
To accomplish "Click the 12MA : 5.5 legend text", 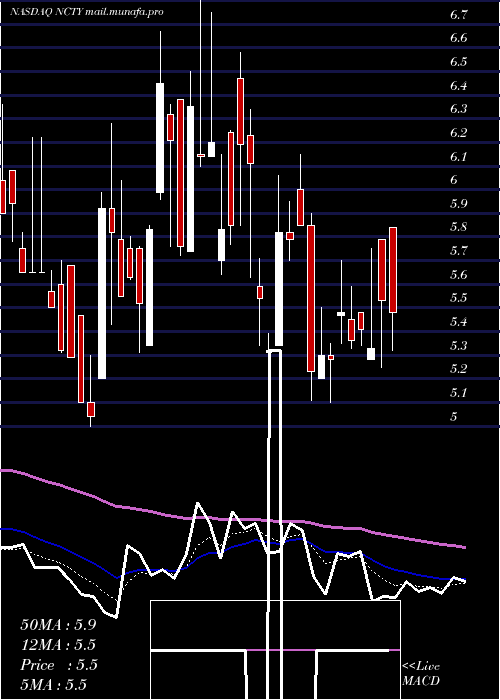I will click(x=58, y=645).
